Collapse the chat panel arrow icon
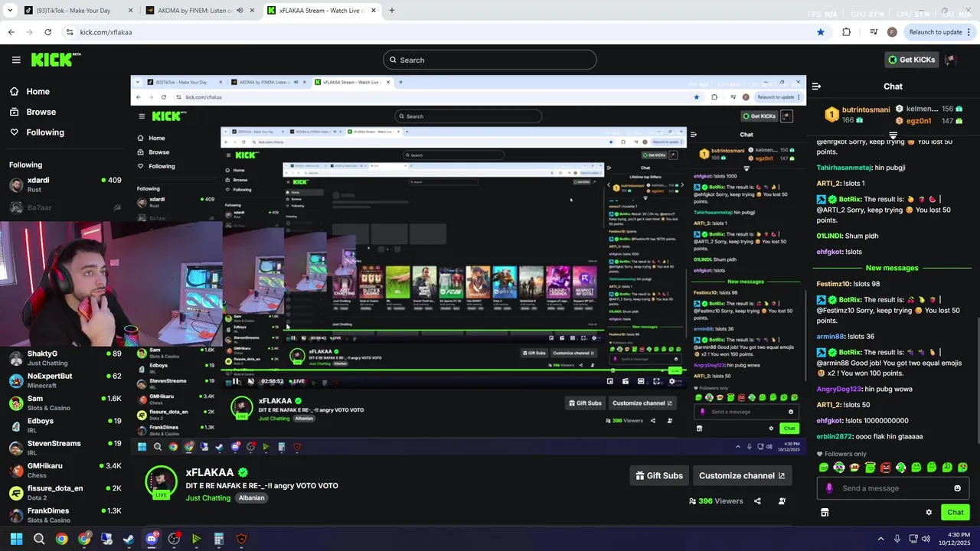This screenshot has width=980, height=551. coord(816,86)
